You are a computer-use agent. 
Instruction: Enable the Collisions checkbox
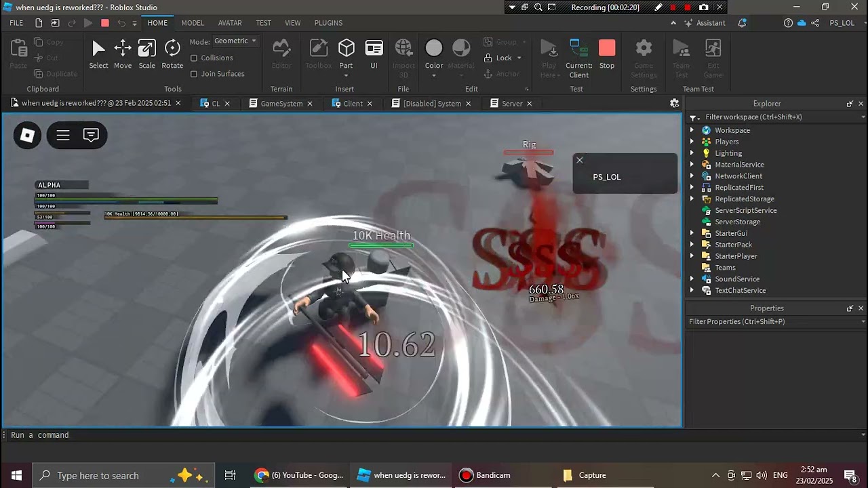tap(194, 58)
